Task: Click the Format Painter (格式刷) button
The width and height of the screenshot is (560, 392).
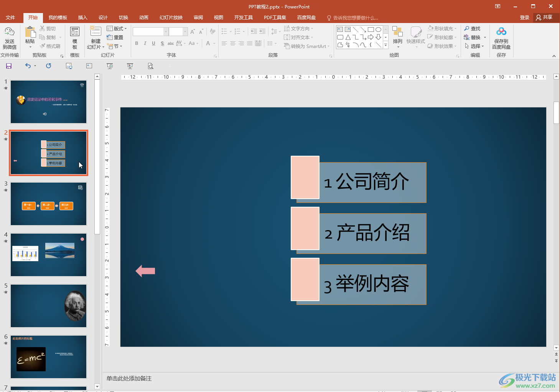Action: (x=50, y=46)
